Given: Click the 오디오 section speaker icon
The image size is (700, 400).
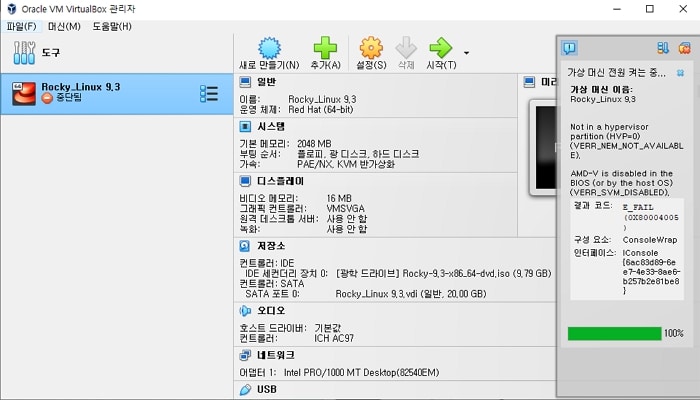Looking at the screenshot, I should [x=245, y=311].
